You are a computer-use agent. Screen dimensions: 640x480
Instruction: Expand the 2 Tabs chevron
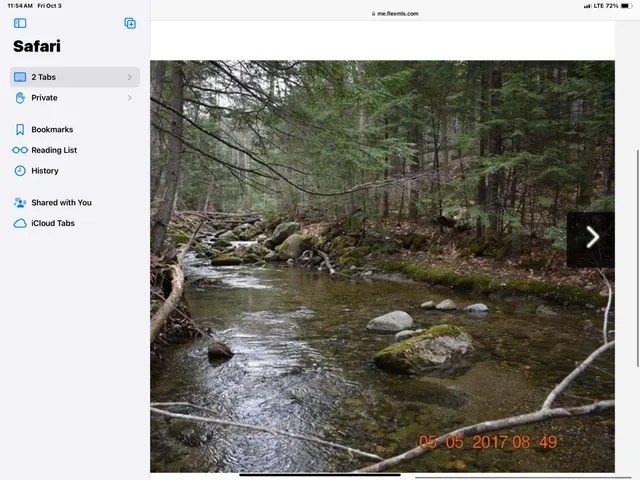(129, 77)
